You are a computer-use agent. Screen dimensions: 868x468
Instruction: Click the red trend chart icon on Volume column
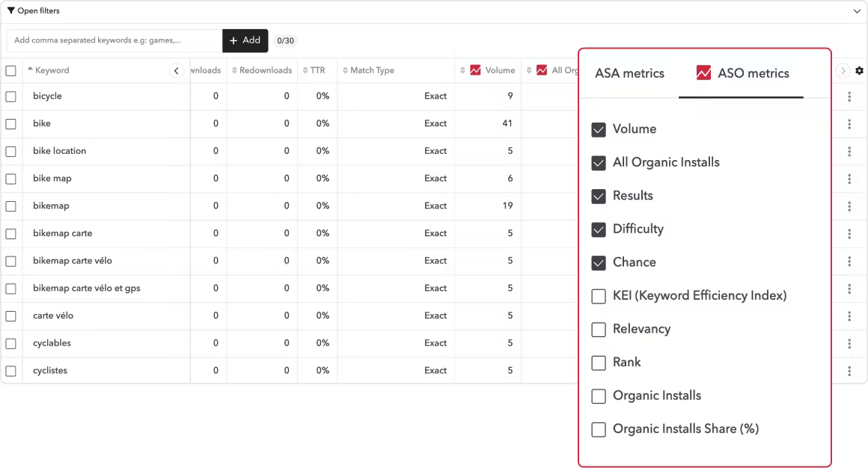click(477, 70)
